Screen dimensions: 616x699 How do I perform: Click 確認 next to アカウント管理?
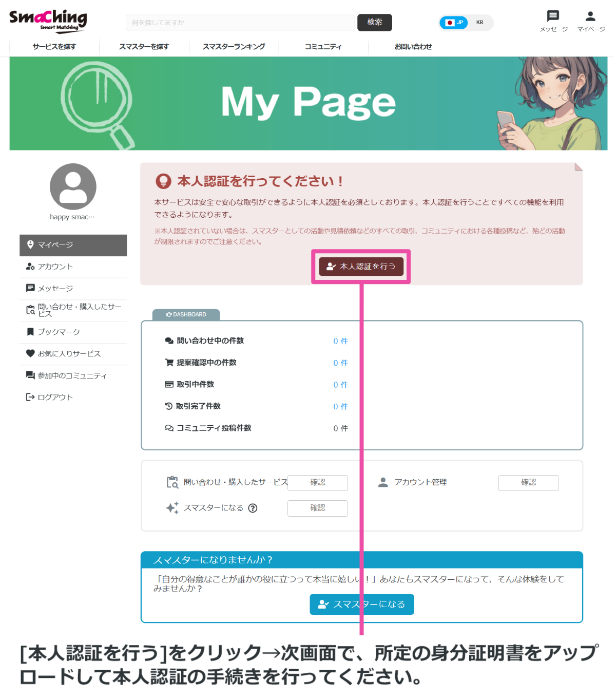pyautogui.click(x=528, y=483)
